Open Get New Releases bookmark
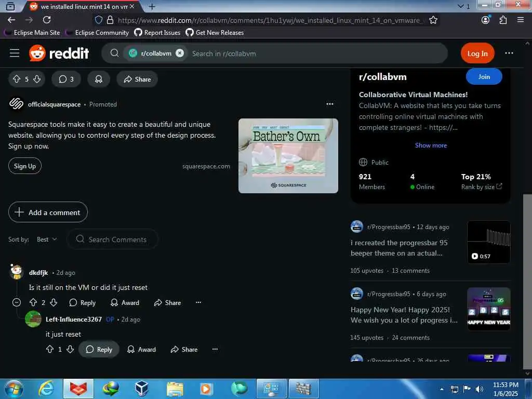 point(215,33)
